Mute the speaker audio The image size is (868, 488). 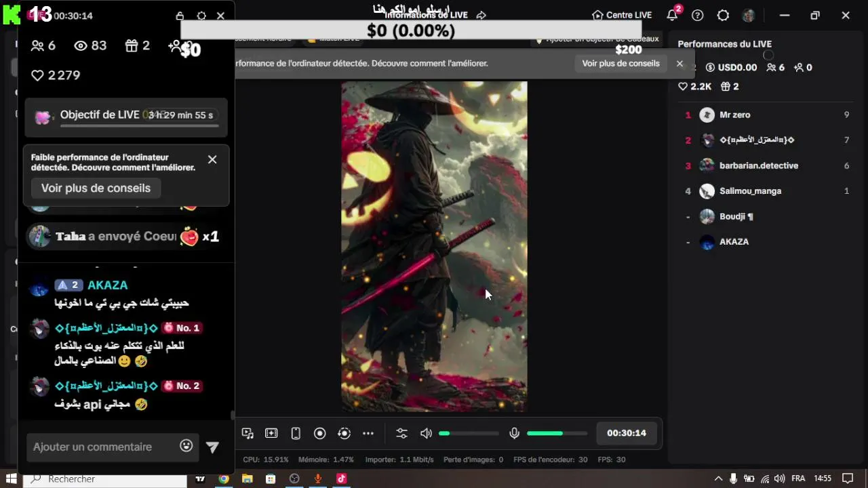click(x=426, y=433)
